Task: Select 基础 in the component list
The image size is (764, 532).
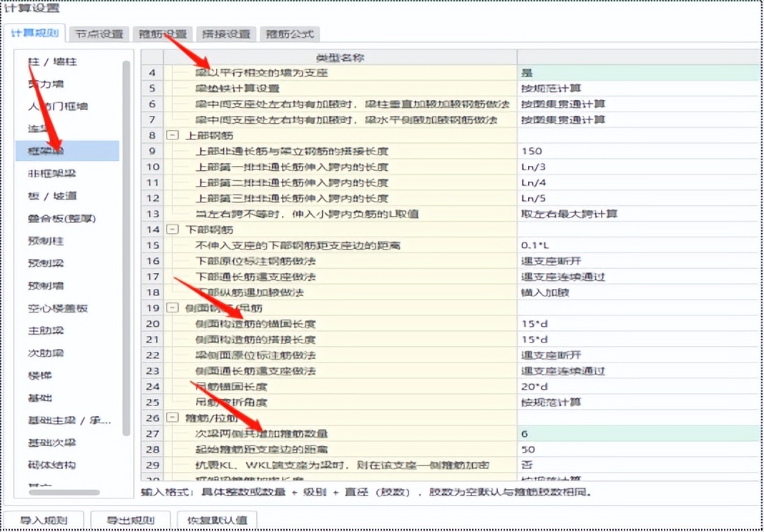Action: pyautogui.click(x=40, y=398)
